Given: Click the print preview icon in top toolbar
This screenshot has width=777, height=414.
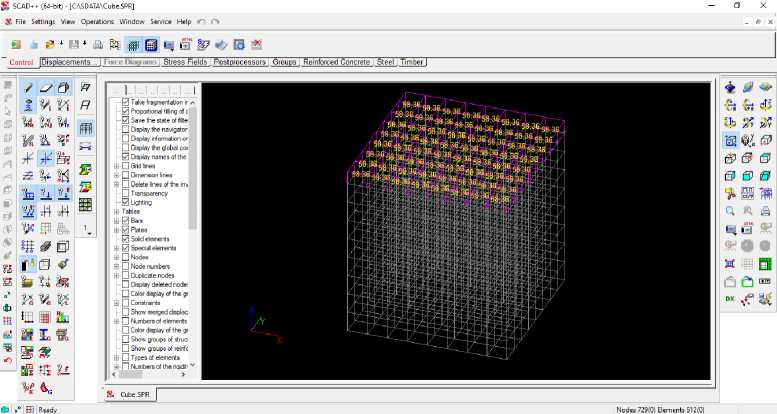Looking at the screenshot, I should click(98, 45).
